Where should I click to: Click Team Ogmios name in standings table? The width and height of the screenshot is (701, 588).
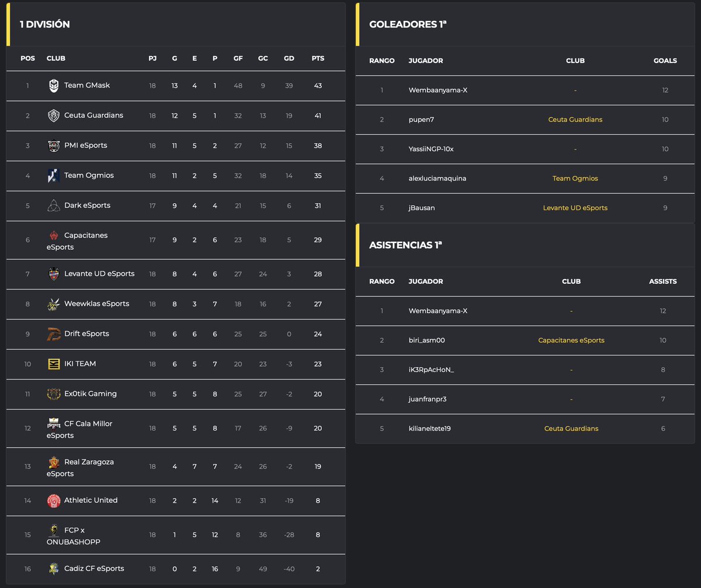89,175
